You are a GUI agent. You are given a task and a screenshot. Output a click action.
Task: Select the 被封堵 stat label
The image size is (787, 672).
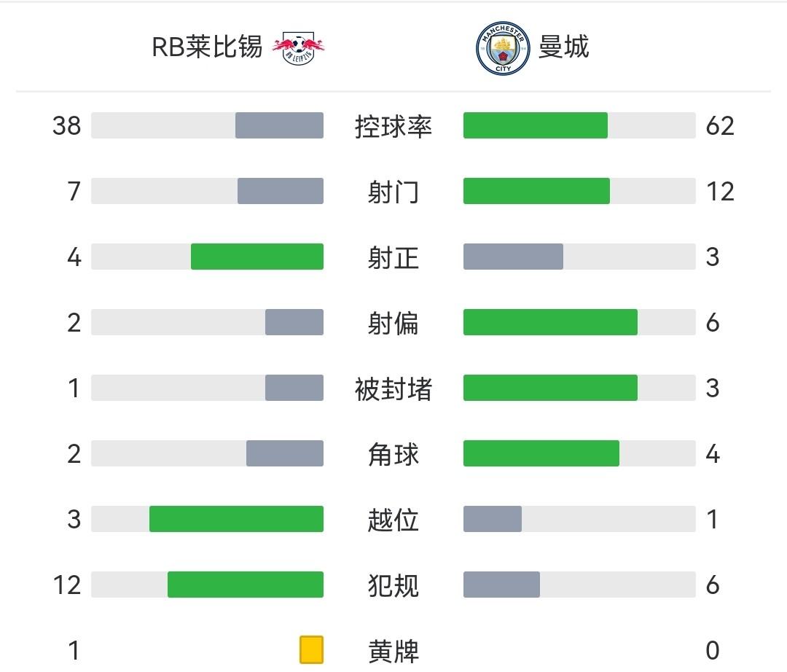393,388
